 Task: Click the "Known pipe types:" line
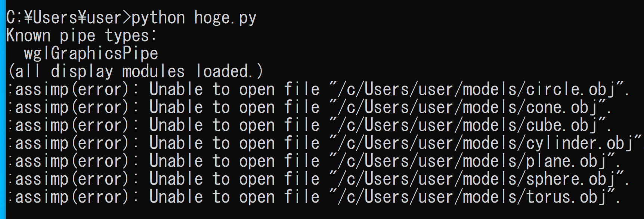pos(81,36)
